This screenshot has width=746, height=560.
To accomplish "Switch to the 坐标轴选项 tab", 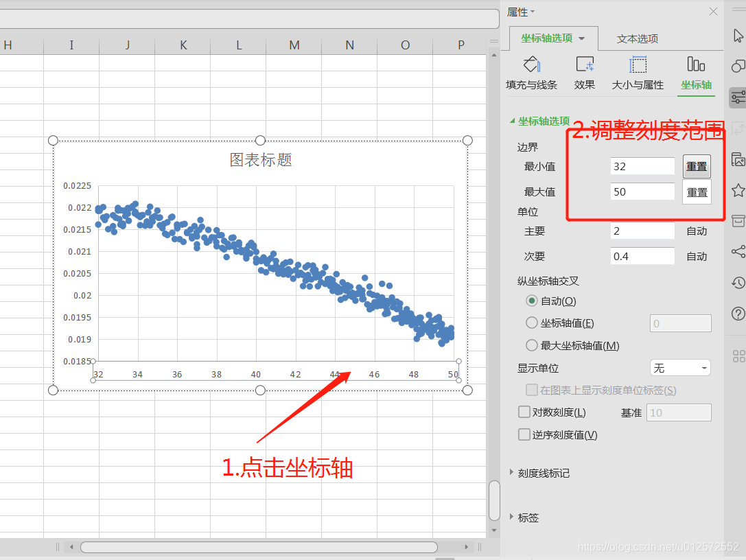I will [547, 38].
